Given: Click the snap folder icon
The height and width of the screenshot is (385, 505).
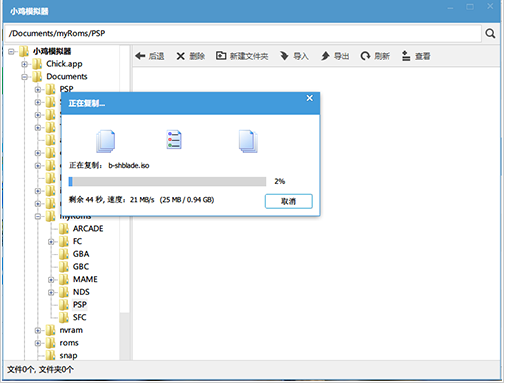Looking at the screenshot, I should click(x=50, y=355).
